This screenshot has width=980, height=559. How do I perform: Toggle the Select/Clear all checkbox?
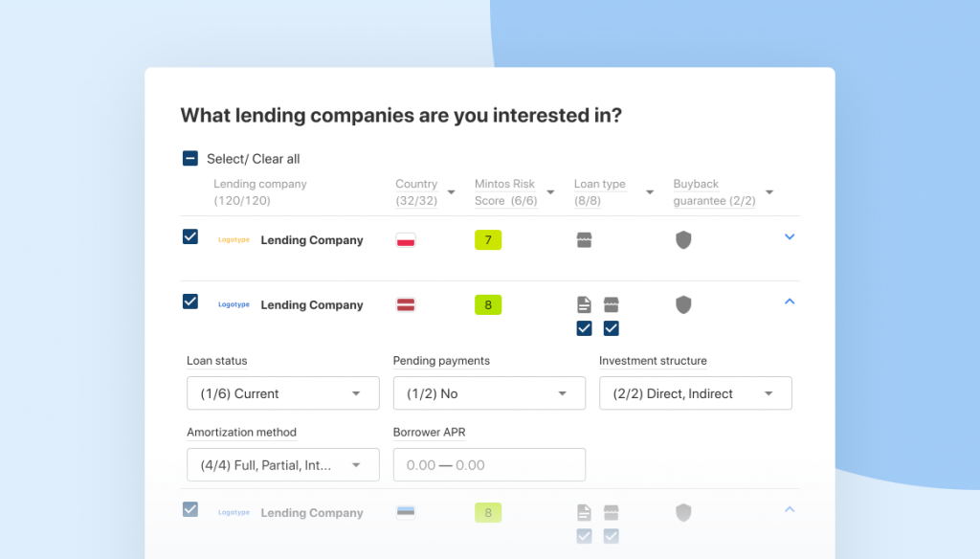tap(190, 158)
